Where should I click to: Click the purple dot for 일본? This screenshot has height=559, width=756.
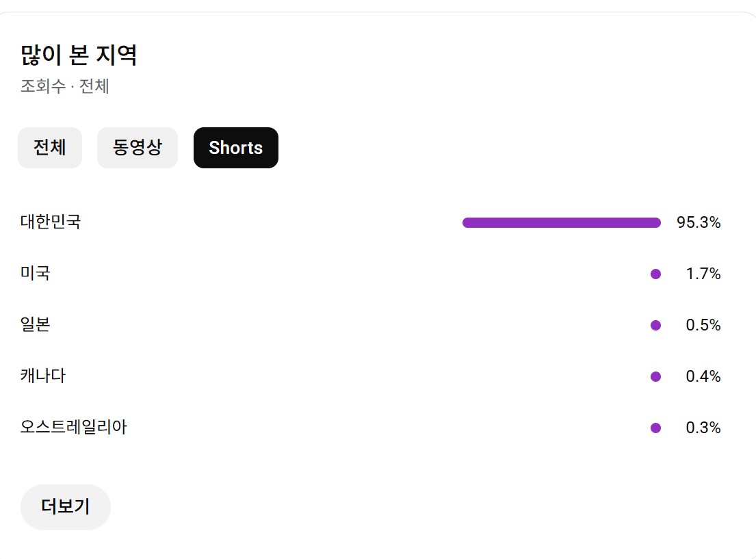[655, 325]
